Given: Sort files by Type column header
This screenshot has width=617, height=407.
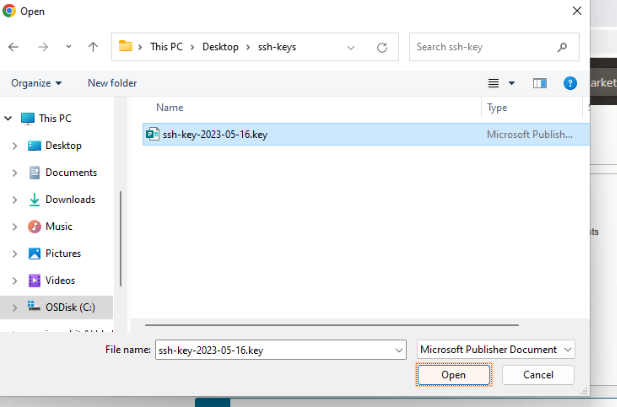Looking at the screenshot, I should coord(497,107).
